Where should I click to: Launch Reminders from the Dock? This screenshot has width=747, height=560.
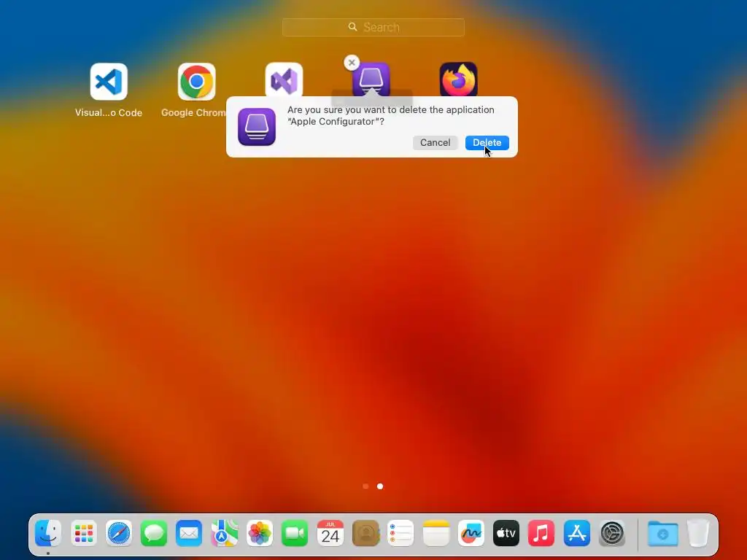coord(400,533)
